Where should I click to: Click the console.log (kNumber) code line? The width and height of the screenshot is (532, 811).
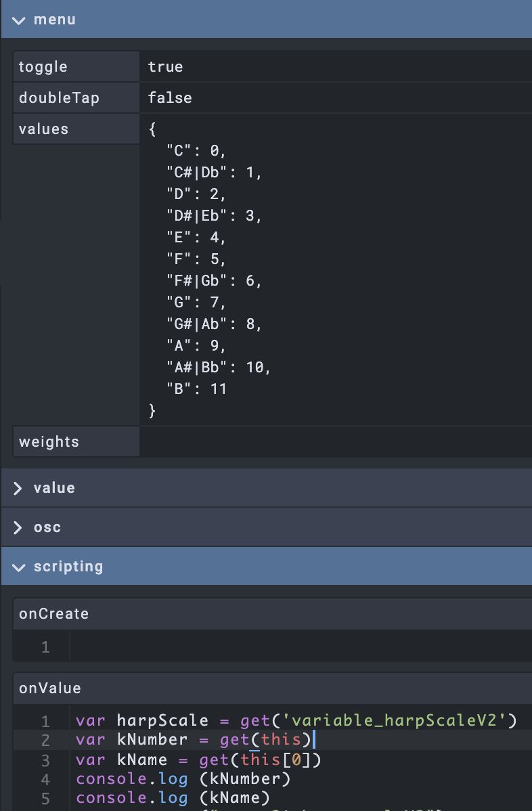(183, 779)
